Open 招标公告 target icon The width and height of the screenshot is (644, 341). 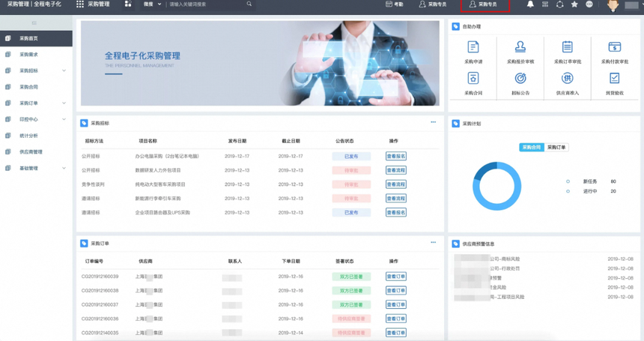(x=520, y=78)
